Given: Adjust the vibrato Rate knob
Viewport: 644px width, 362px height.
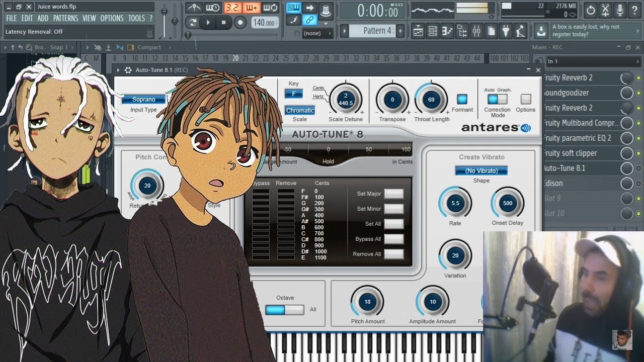Looking at the screenshot, I should (x=455, y=203).
